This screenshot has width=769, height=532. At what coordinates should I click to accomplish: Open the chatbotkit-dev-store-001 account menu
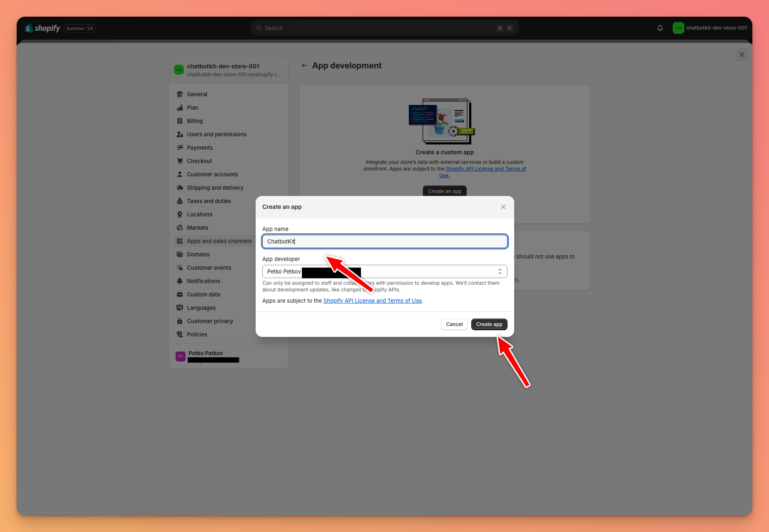pyautogui.click(x=710, y=28)
